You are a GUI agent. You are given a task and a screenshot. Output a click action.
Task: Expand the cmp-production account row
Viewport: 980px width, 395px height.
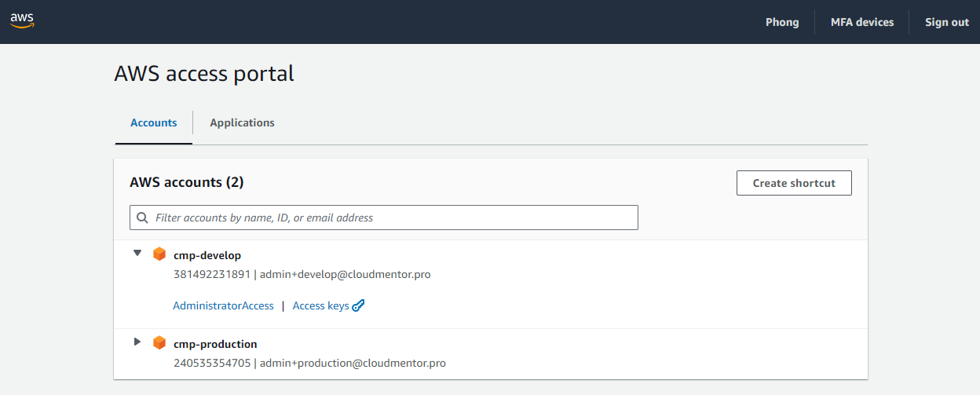tap(137, 342)
